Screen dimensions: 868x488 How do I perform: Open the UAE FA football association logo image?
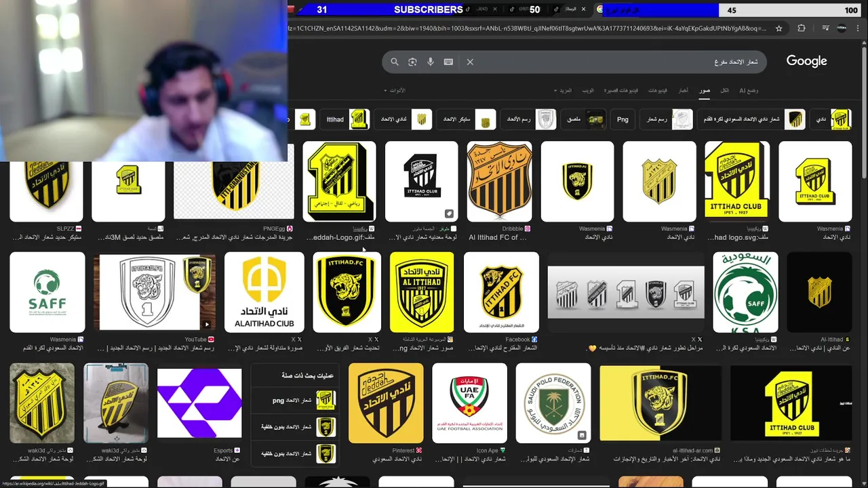(x=469, y=403)
